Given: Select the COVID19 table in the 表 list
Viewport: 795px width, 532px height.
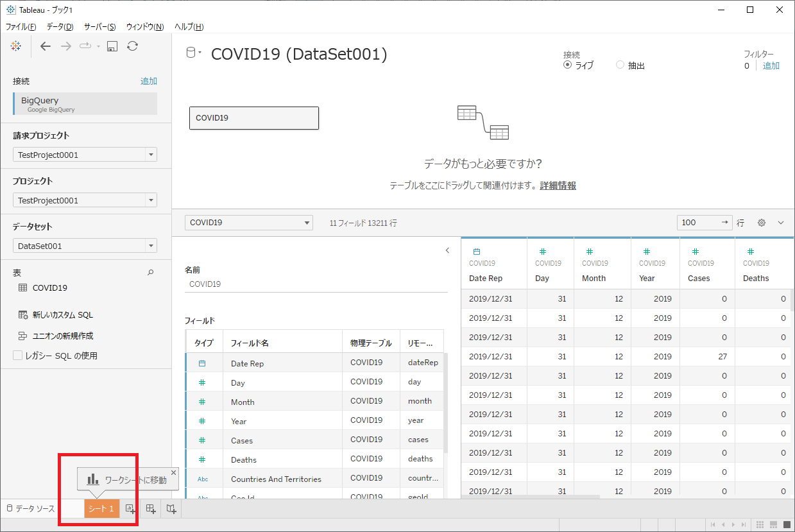Looking at the screenshot, I should point(50,288).
